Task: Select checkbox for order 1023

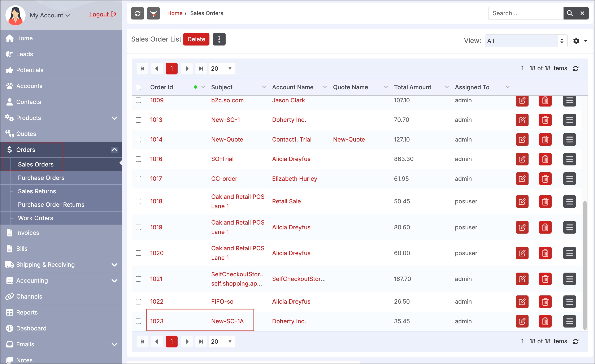Action: click(x=138, y=321)
